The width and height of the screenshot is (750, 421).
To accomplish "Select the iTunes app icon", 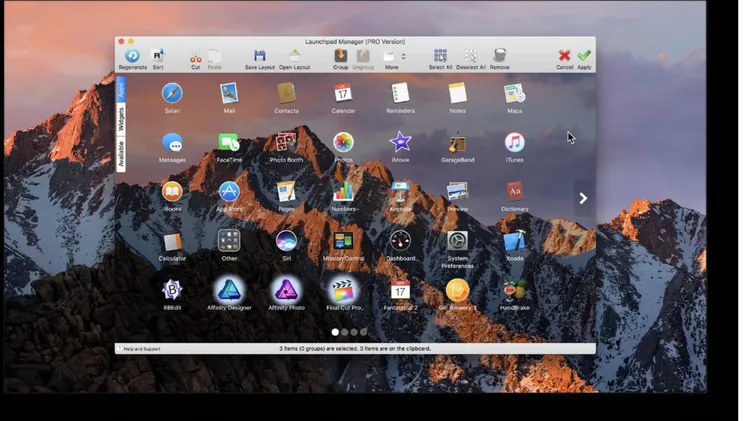I will [515, 142].
